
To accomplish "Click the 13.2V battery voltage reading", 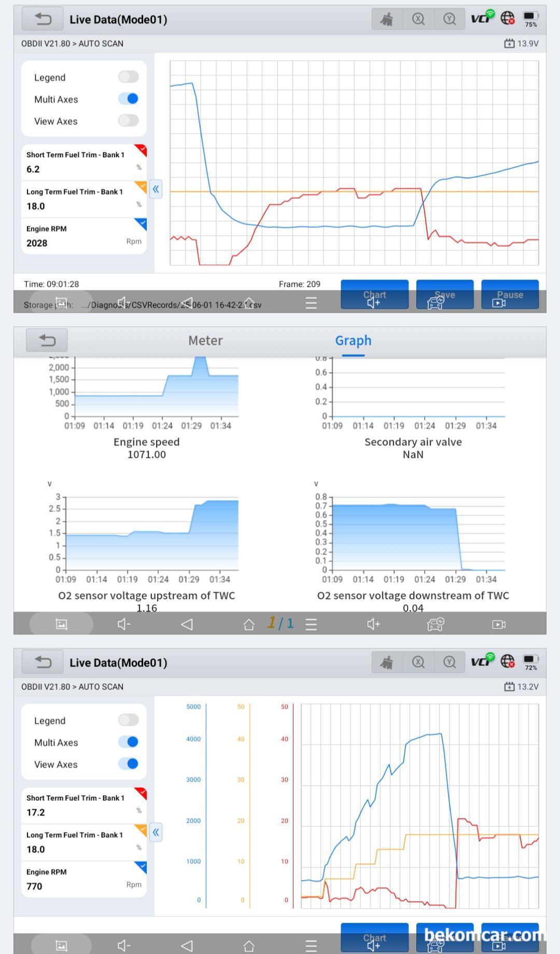I will click(522, 687).
